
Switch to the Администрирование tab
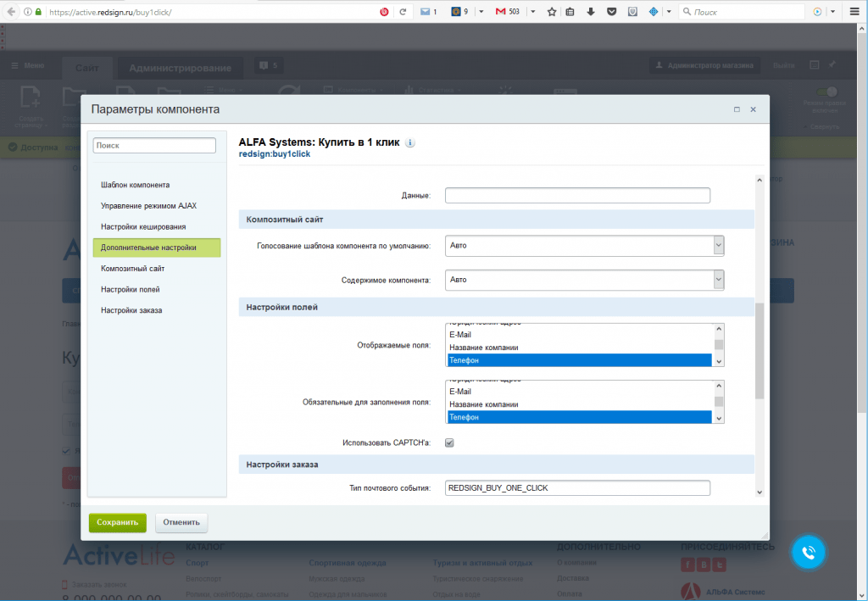[x=181, y=68]
